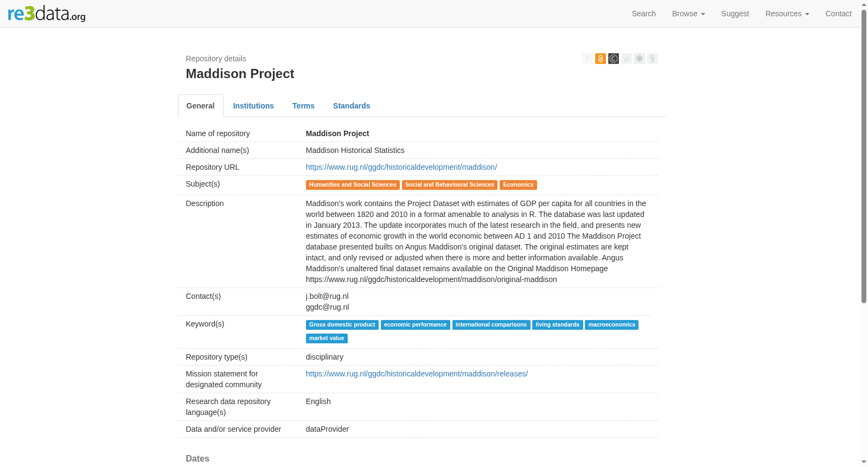Open the Contact page
Screen dimensions: 868x467
[838, 14]
